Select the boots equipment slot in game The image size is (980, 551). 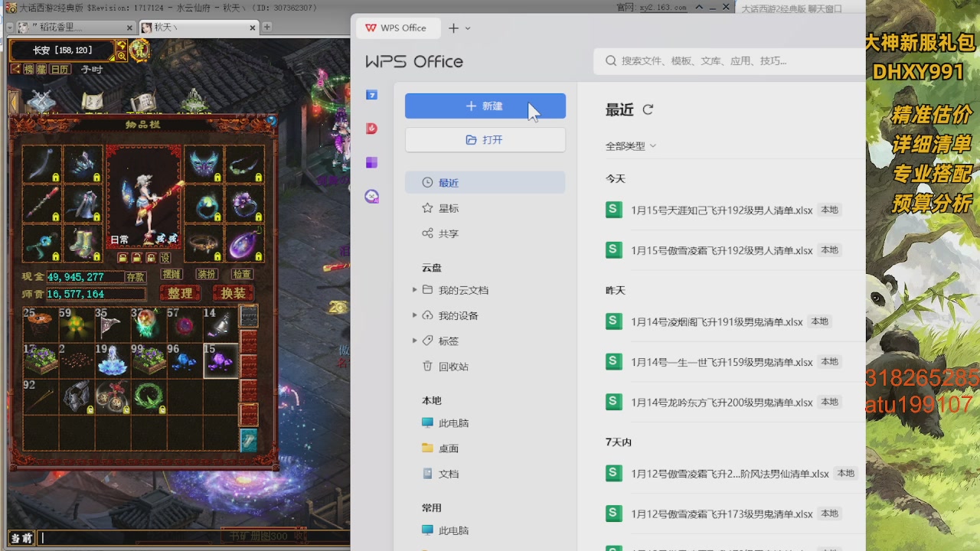pos(83,243)
